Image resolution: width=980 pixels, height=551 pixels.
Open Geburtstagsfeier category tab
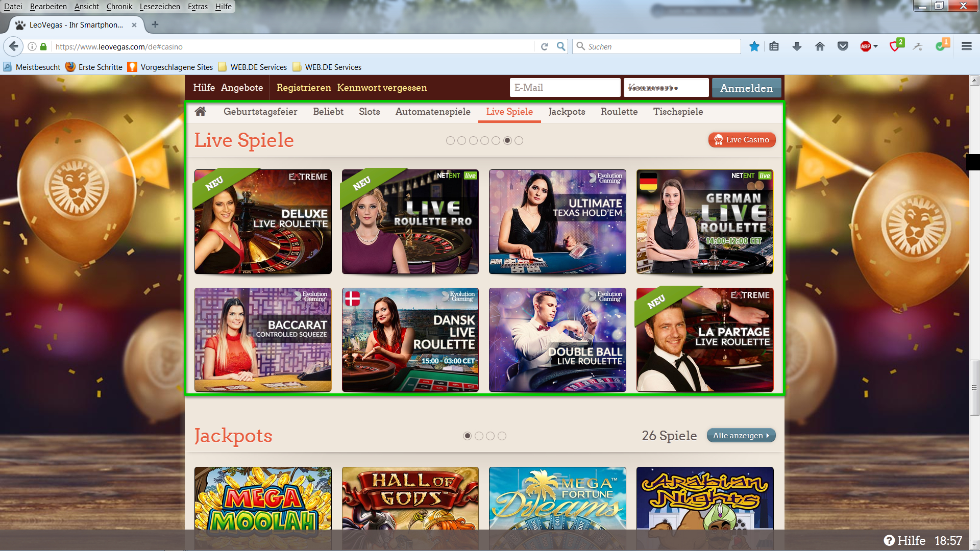(260, 111)
